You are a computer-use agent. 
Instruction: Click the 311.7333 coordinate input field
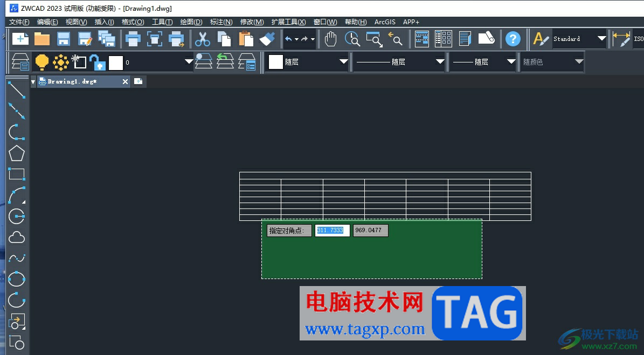[x=333, y=230]
